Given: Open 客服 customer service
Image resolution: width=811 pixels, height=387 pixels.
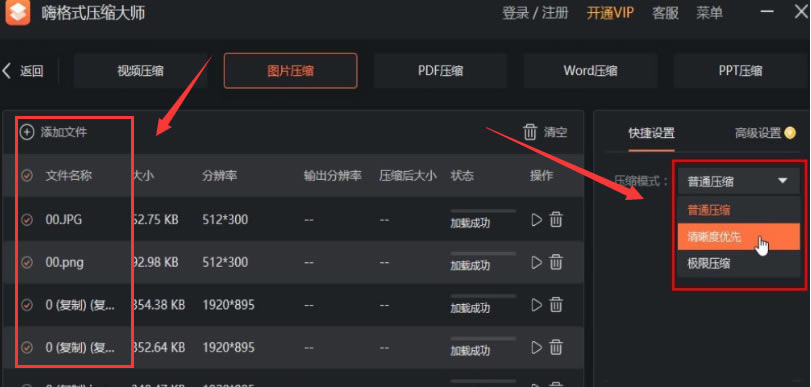Looking at the screenshot, I should (x=665, y=13).
